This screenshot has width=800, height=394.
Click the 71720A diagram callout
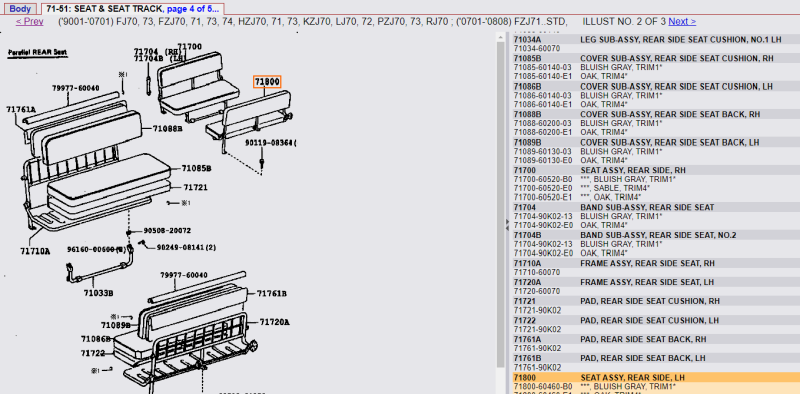(274, 322)
